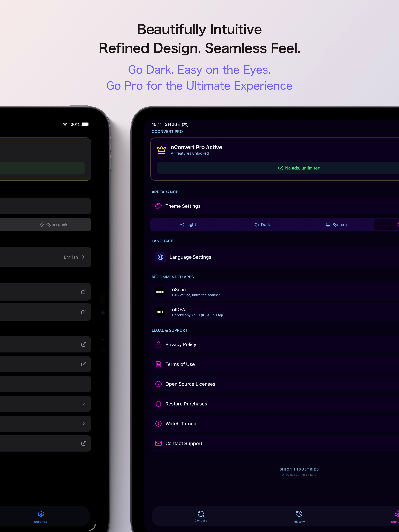Click the Convert arrows icon in bottom bar
Screen dimensions: 399x532
coord(201,514)
